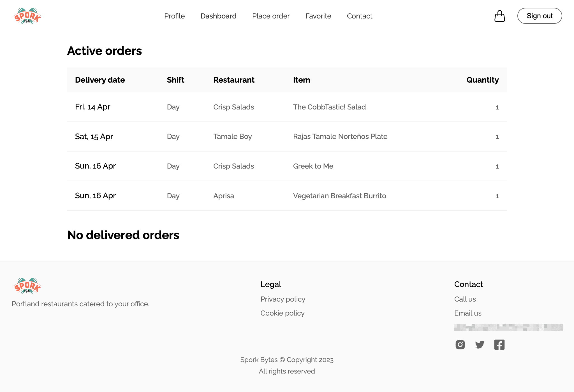Click the Call us contact option
Image resolution: width=574 pixels, height=392 pixels.
pos(465,299)
